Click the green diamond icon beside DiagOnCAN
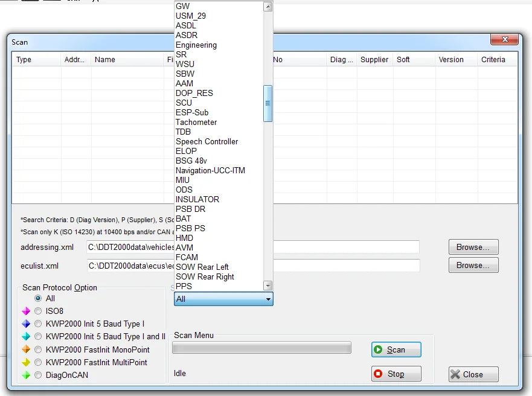Screen dimensions: 532x396 (26, 375)
